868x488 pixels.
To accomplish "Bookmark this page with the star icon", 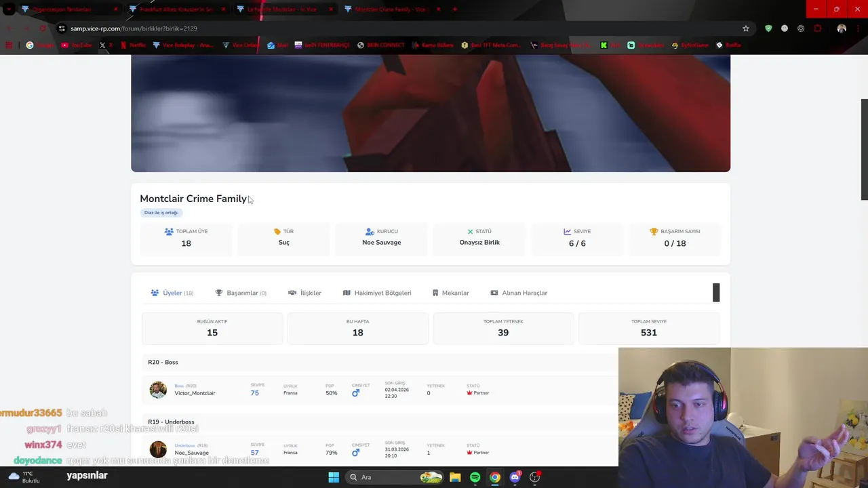I will (x=746, y=28).
